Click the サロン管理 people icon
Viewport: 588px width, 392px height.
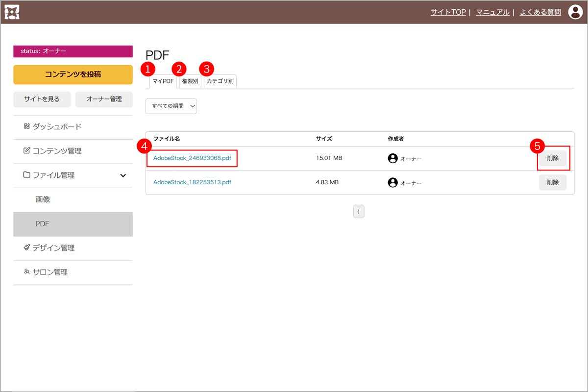(26, 272)
